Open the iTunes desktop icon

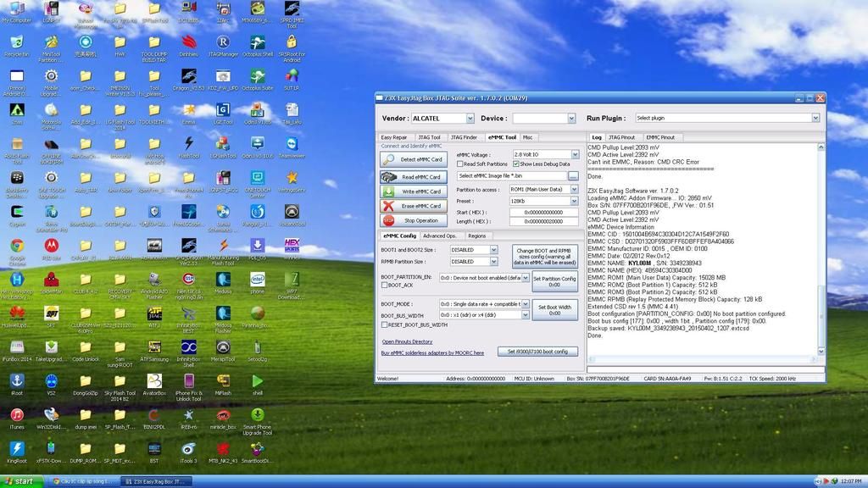tap(17, 419)
